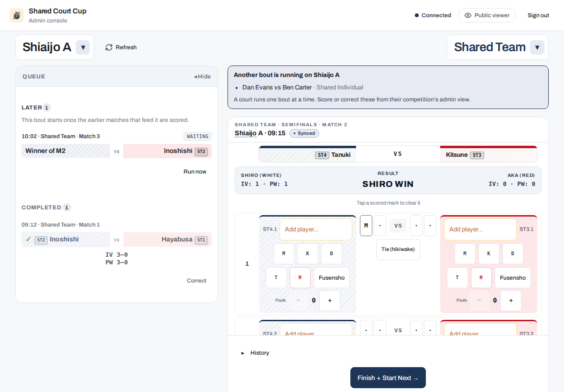This screenshot has width=564, height=392.
Task: Click the WAITING status badge
Action: click(x=197, y=136)
